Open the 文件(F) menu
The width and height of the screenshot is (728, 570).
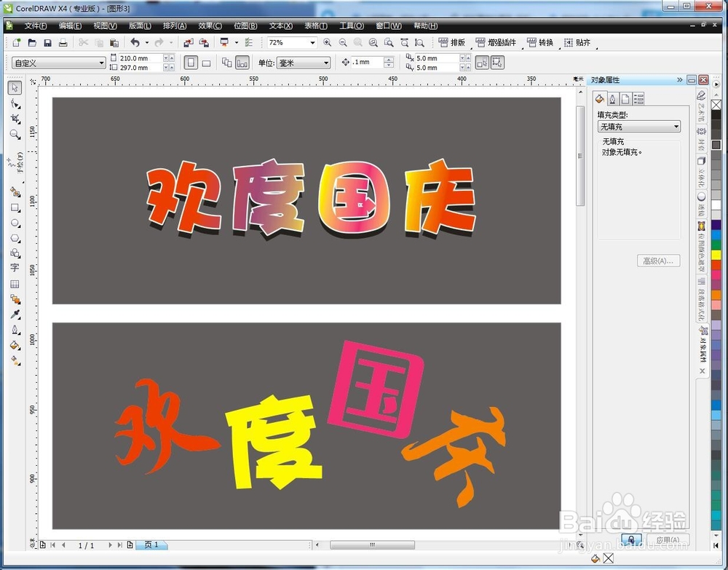[x=36, y=26]
